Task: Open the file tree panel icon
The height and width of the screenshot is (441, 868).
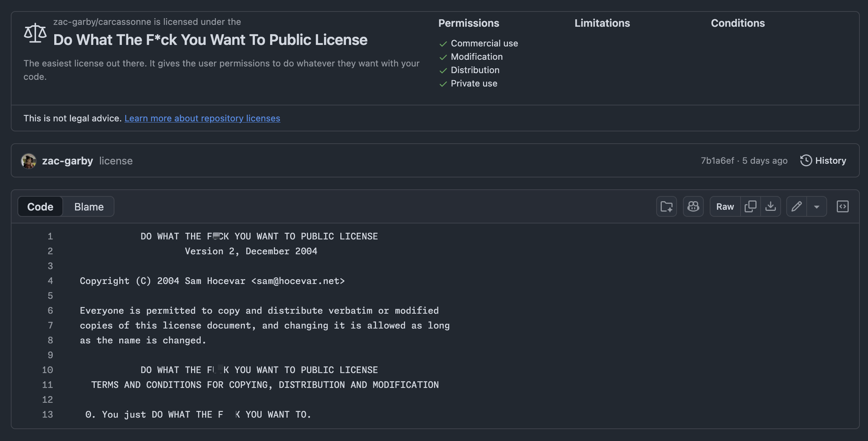Action: [666, 206]
